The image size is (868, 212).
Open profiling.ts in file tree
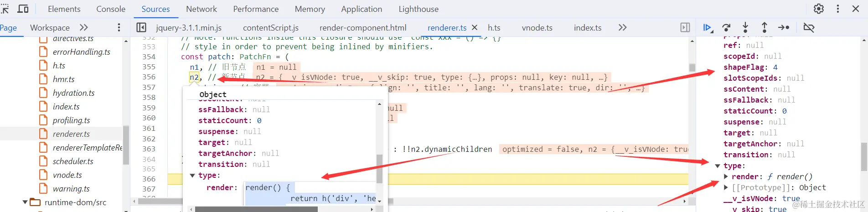coord(71,120)
